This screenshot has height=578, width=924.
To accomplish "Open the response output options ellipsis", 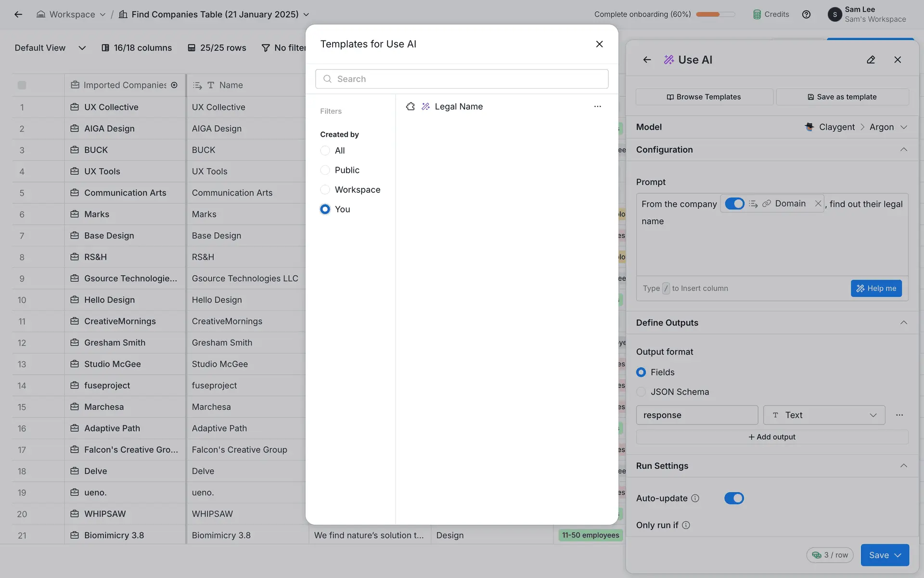I will click(899, 415).
